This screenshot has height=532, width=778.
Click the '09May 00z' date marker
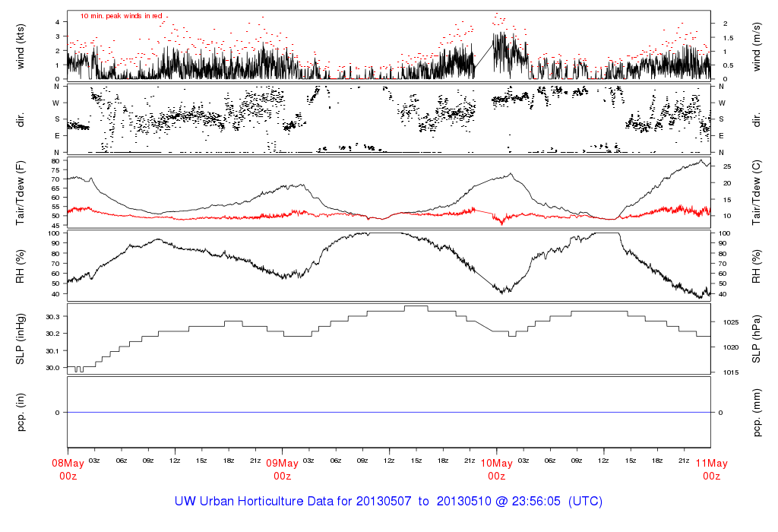[283, 470]
